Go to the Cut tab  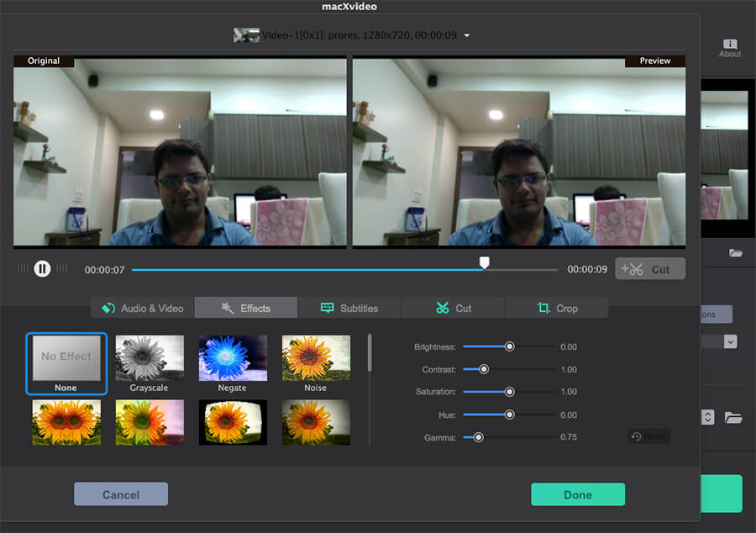coord(454,308)
